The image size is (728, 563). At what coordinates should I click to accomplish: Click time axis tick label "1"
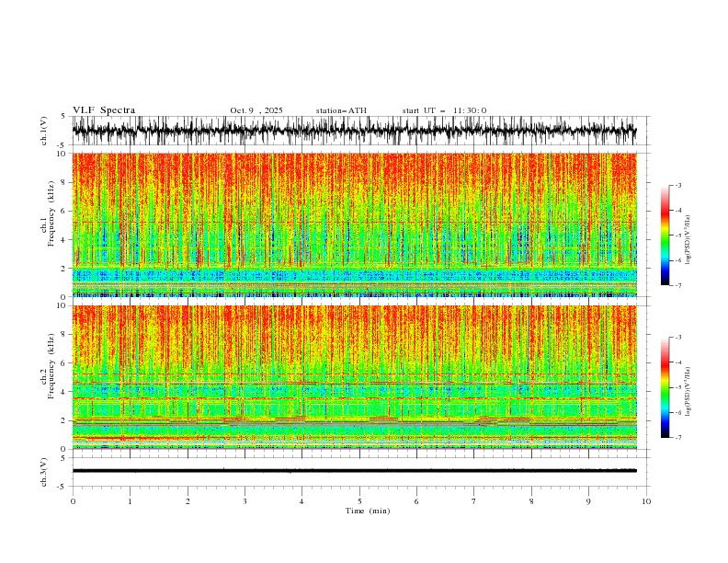(130, 501)
